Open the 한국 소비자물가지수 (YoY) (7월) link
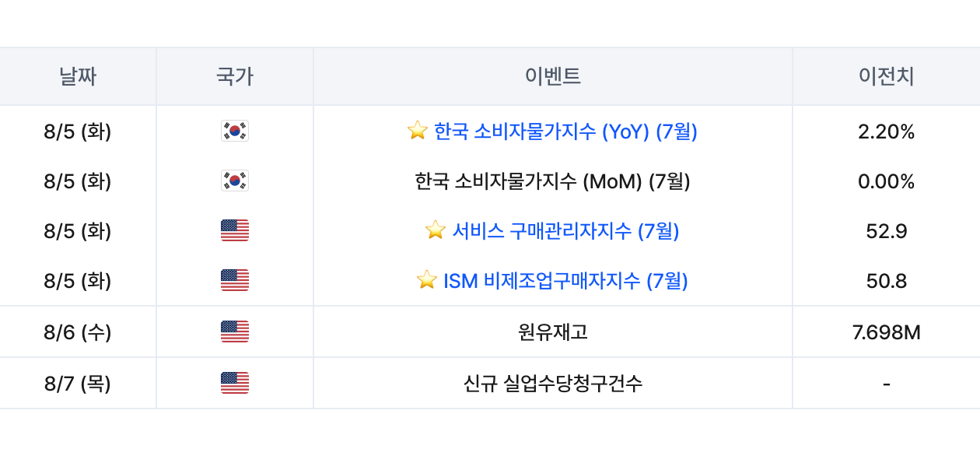 coord(565,131)
